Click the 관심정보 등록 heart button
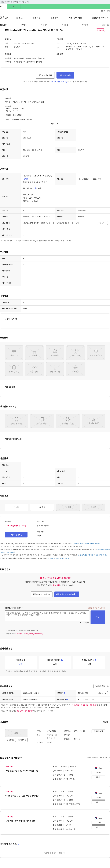110x868 pixels. (x=45, y=75)
